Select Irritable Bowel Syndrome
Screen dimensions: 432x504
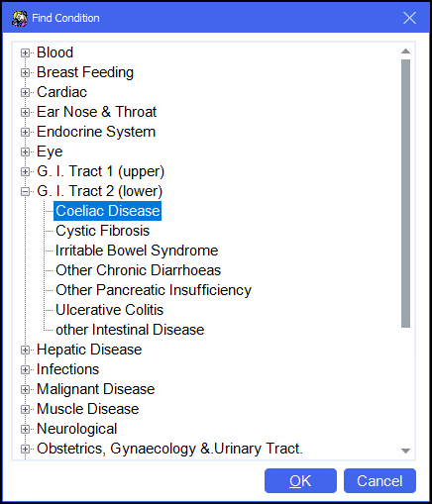point(137,251)
